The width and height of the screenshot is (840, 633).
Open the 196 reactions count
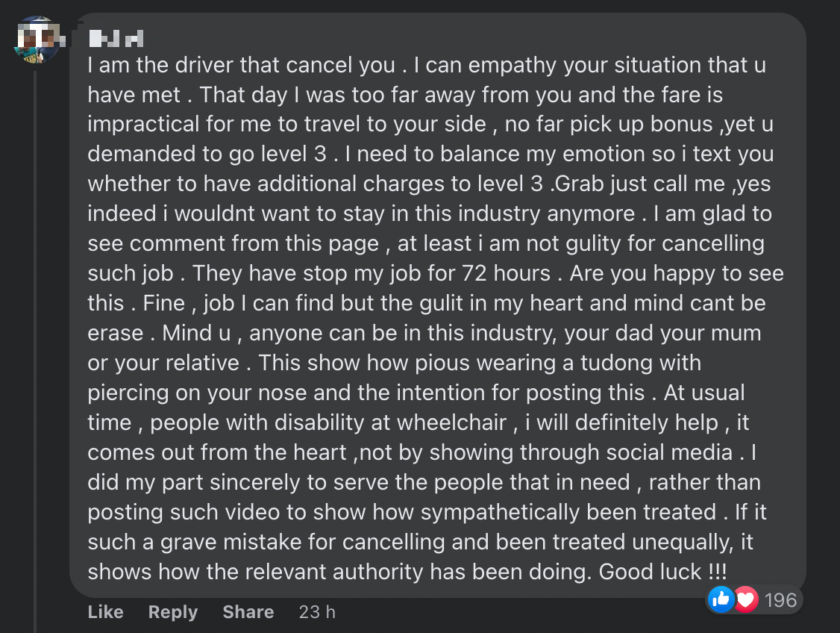[x=780, y=600]
